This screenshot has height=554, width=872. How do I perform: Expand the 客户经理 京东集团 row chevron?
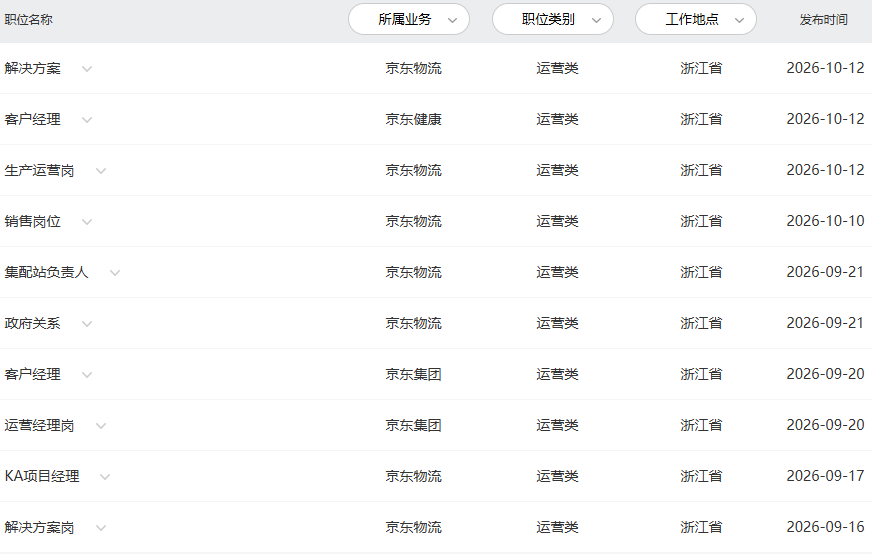pos(87,375)
